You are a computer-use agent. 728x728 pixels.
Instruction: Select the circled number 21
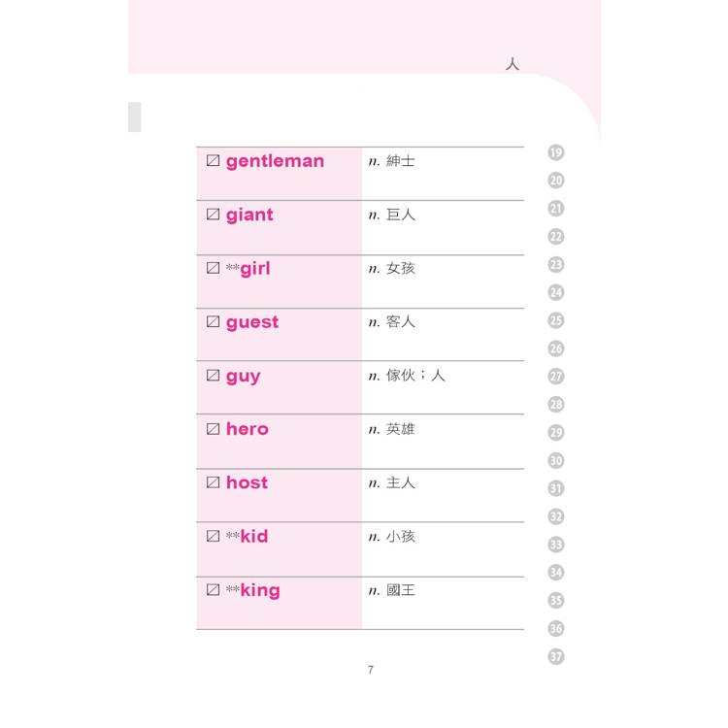click(x=556, y=209)
